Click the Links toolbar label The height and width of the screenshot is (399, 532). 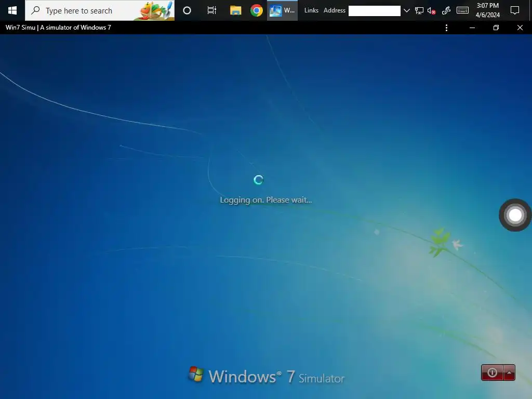tap(311, 10)
